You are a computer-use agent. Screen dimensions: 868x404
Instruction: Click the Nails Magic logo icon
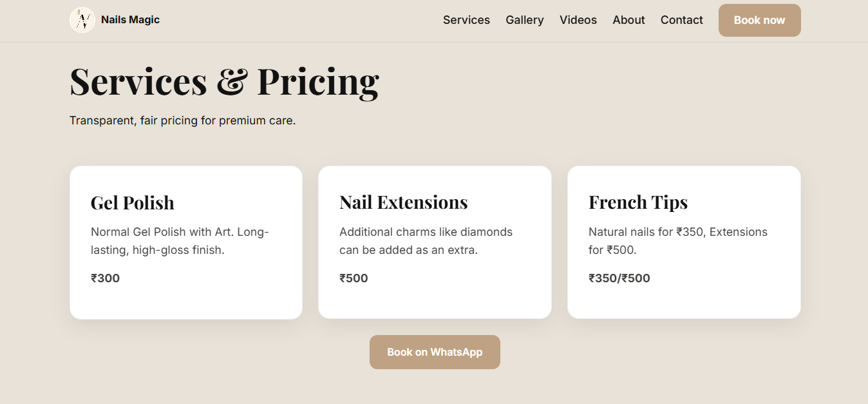82,19
